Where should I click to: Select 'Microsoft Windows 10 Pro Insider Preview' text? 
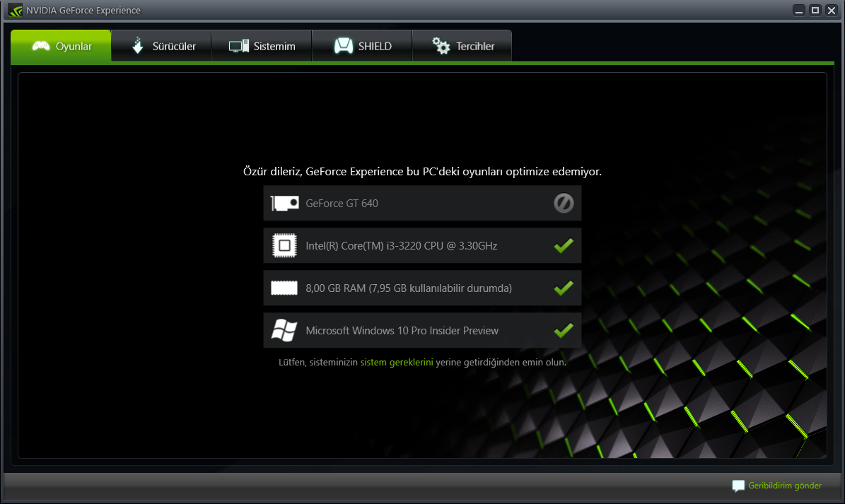click(402, 331)
